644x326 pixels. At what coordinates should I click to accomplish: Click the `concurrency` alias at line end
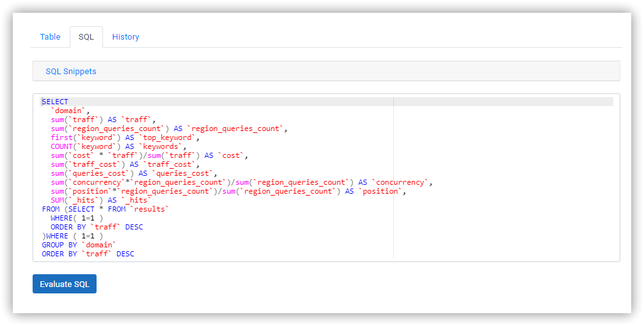click(400, 182)
